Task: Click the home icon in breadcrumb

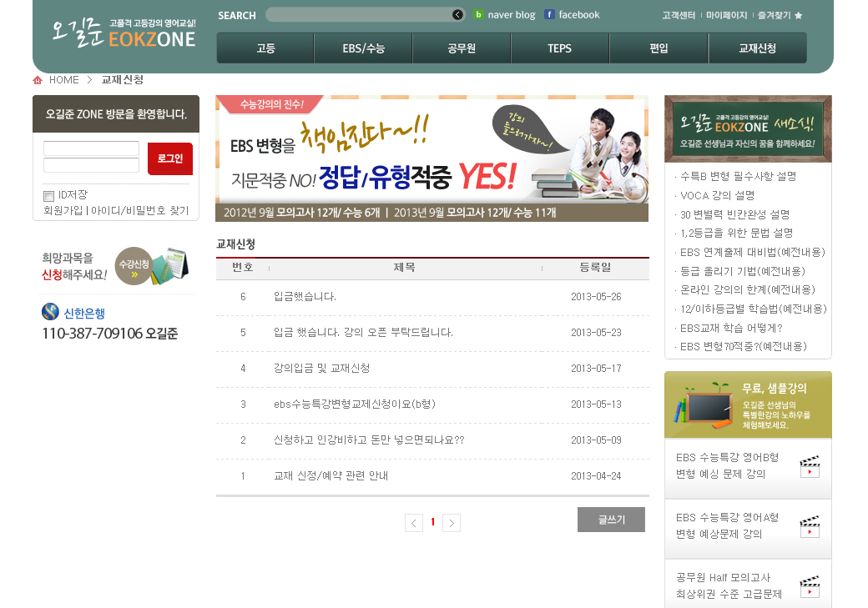Action: (x=38, y=80)
